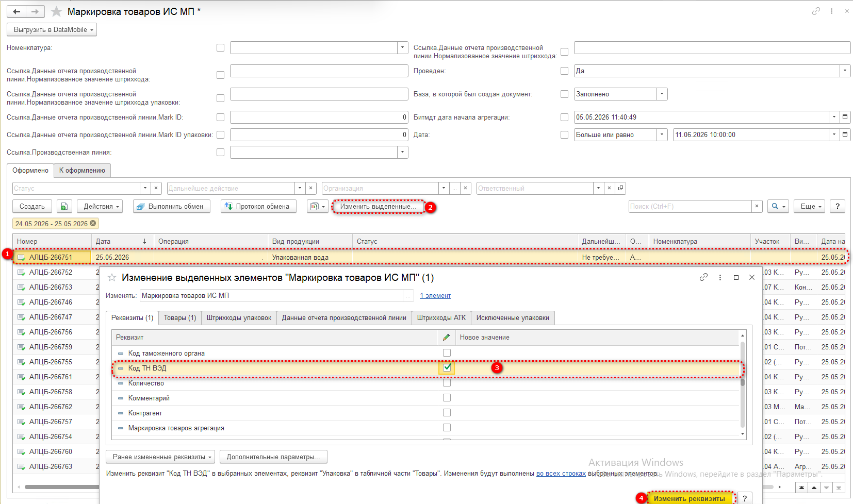Viewport: 853px width, 504px height.
Task: Open the Дополнительные параметры... button
Action: [x=273, y=457]
